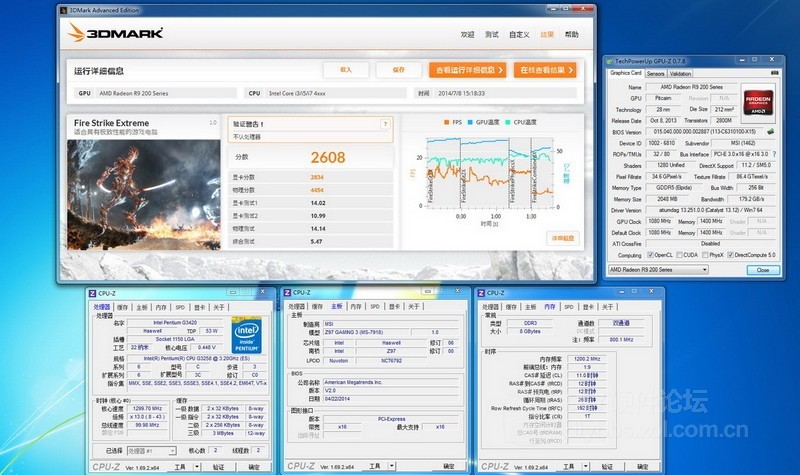Click the GPU-Z BIOS save chip icon
Image resolution: width=800 pixels, height=475 pixels.
(770, 132)
